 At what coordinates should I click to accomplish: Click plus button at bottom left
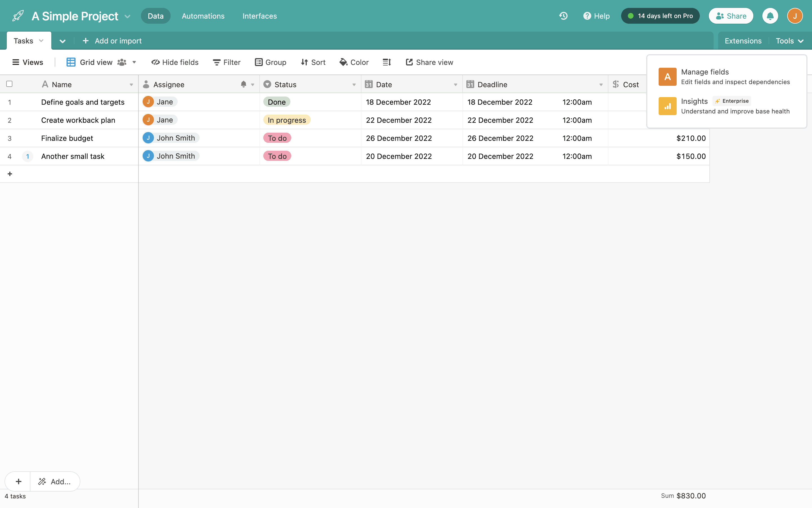coord(18,481)
